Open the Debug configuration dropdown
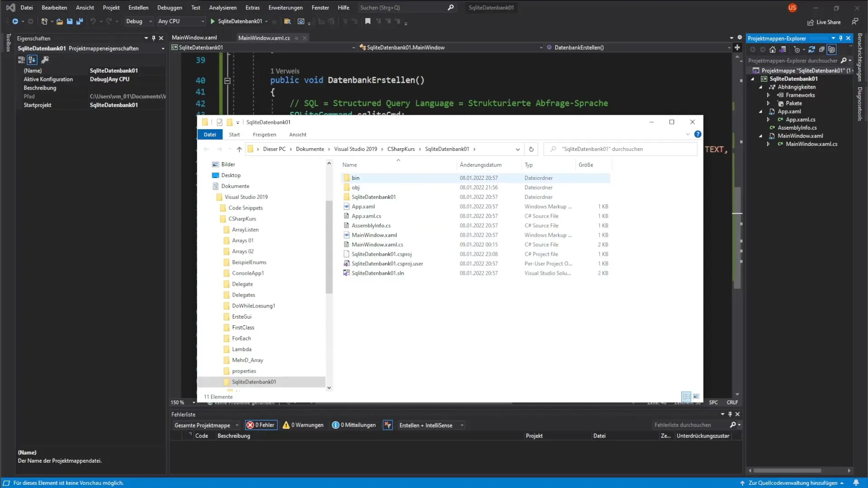The height and width of the screenshot is (488, 868). point(138,21)
